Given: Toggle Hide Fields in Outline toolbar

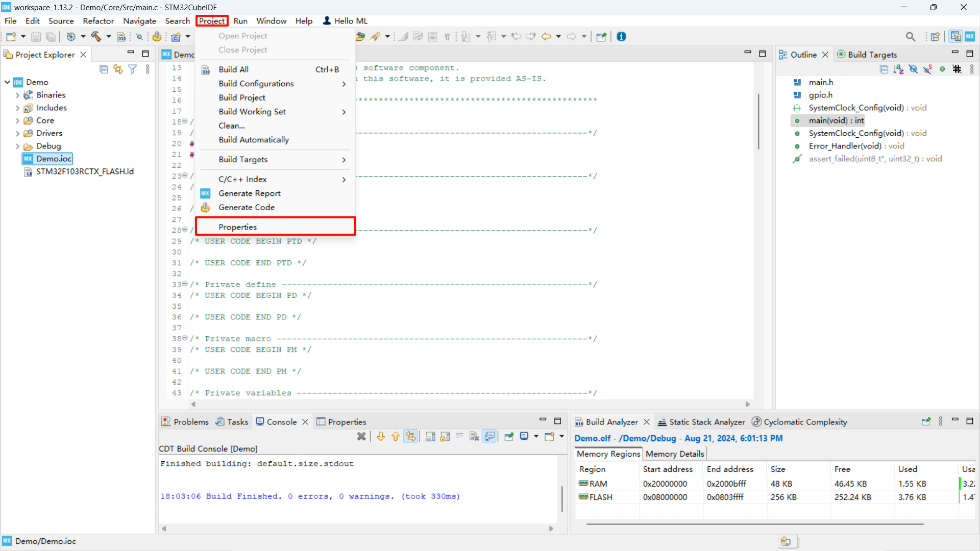Looking at the screenshot, I should [x=913, y=69].
